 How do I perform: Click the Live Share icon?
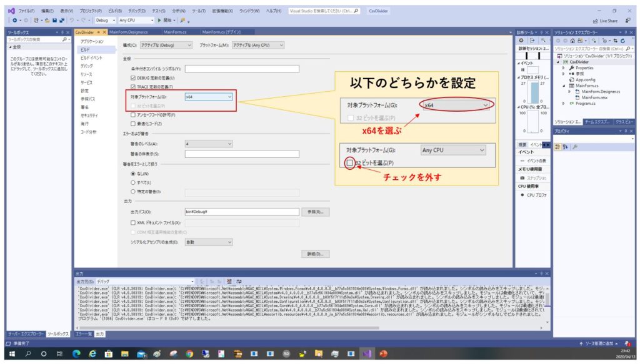pyautogui.click(x=595, y=21)
